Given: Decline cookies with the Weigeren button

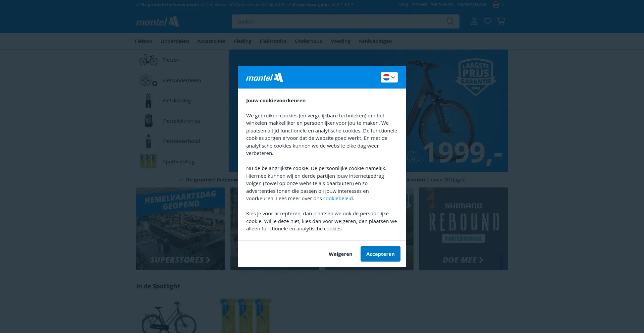Looking at the screenshot, I should click(340, 254).
